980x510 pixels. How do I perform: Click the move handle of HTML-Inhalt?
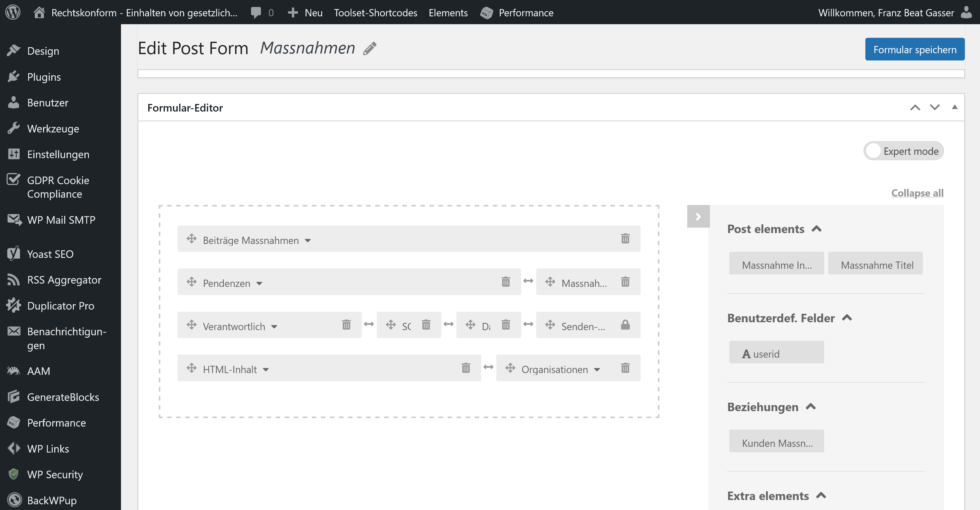point(191,368)
